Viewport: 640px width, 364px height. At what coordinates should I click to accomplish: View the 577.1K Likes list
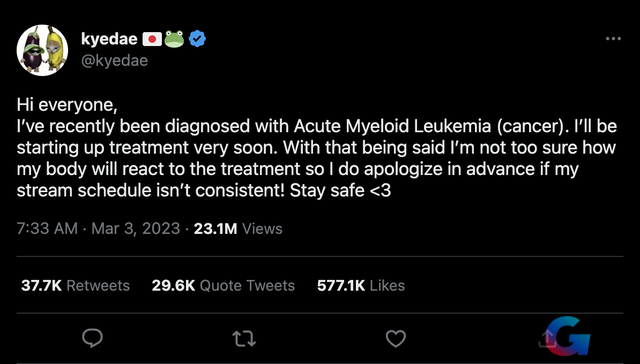point(361,286)
